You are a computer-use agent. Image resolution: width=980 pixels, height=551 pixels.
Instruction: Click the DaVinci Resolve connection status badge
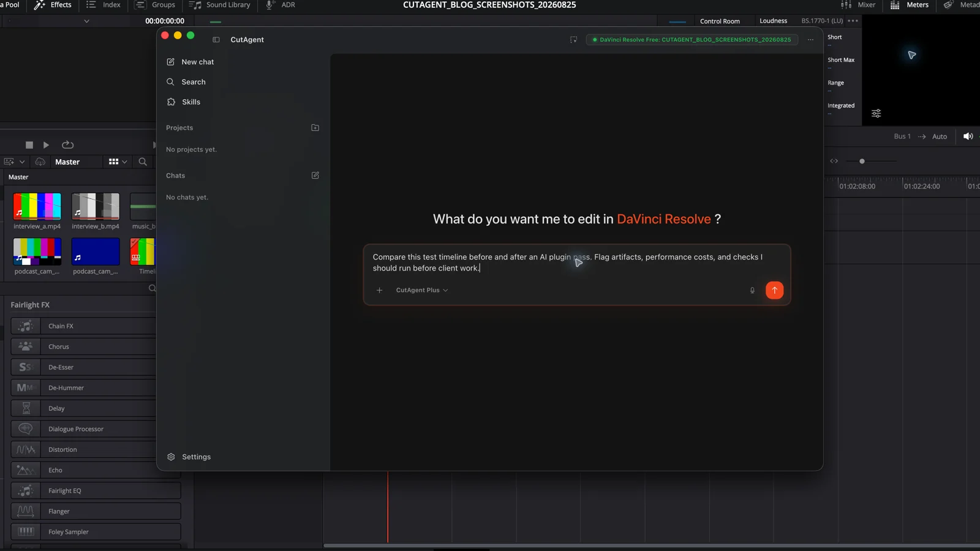click(692, 40)
